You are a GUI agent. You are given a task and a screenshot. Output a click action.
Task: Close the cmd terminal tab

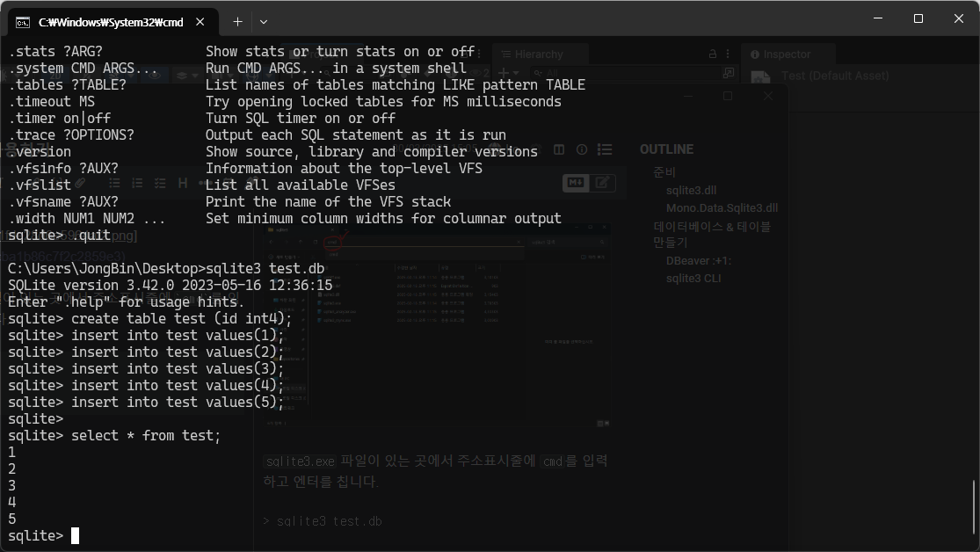[200, 22]
